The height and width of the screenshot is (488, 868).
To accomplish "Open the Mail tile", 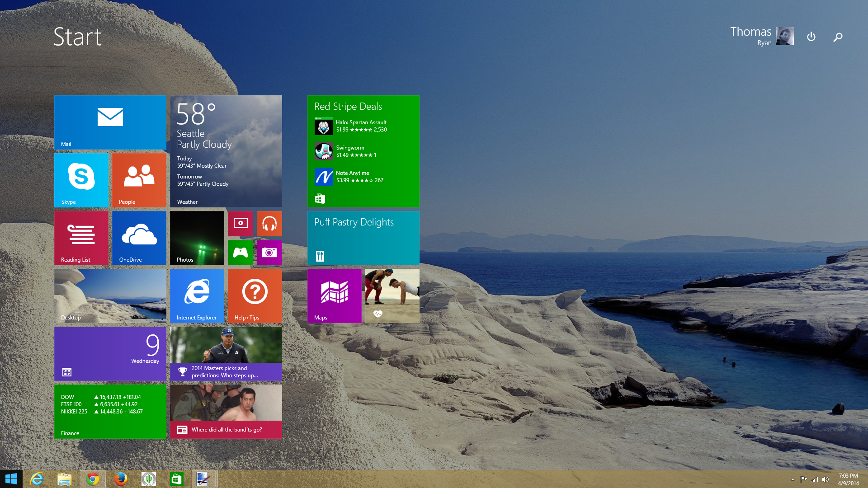I will pyautogui.click(x=110, y=122).
